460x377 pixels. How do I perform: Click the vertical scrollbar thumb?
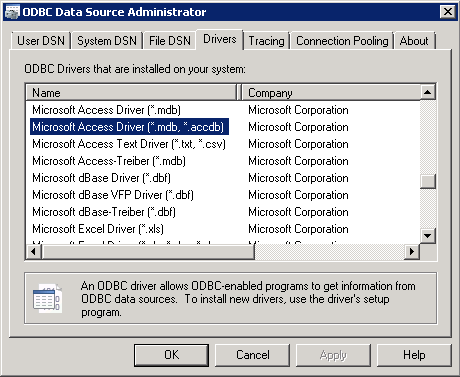(428, 182)
